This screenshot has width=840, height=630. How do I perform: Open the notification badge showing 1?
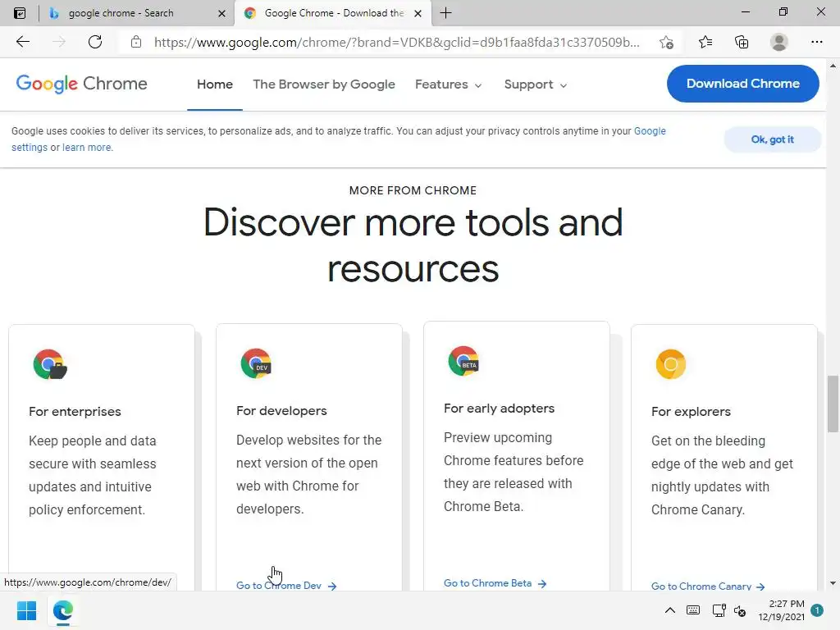point(817,610)
